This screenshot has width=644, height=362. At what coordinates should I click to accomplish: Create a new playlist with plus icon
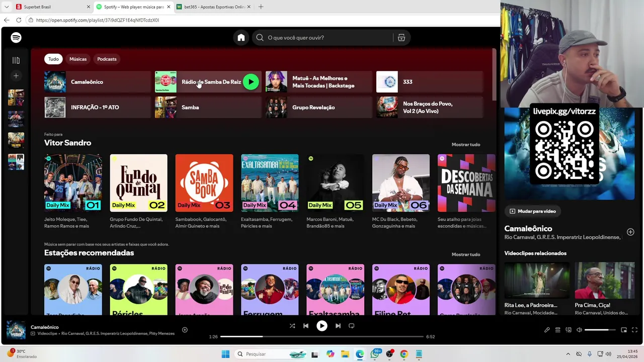tap(16, 76)
